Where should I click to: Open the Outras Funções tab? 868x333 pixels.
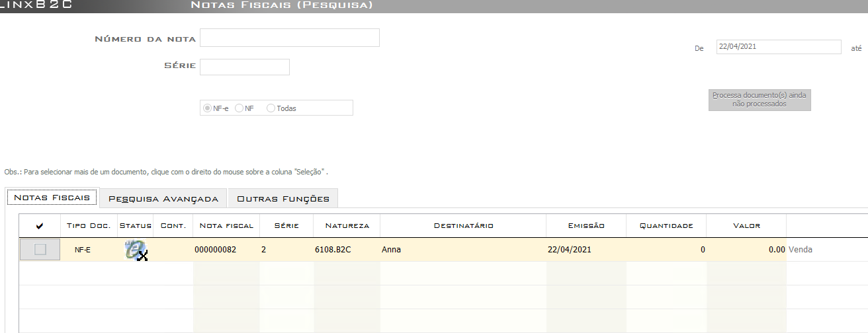(282, 198)
